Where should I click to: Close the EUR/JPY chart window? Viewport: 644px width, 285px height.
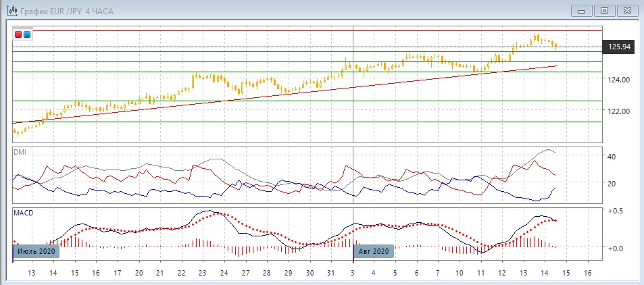(628, 10)
